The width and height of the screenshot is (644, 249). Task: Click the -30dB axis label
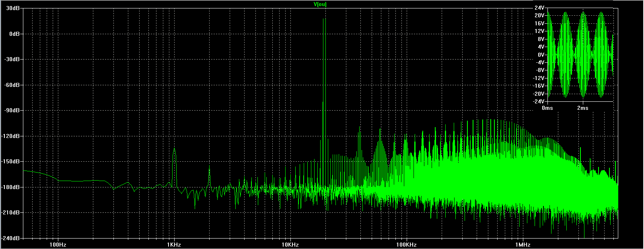[12, 60]
